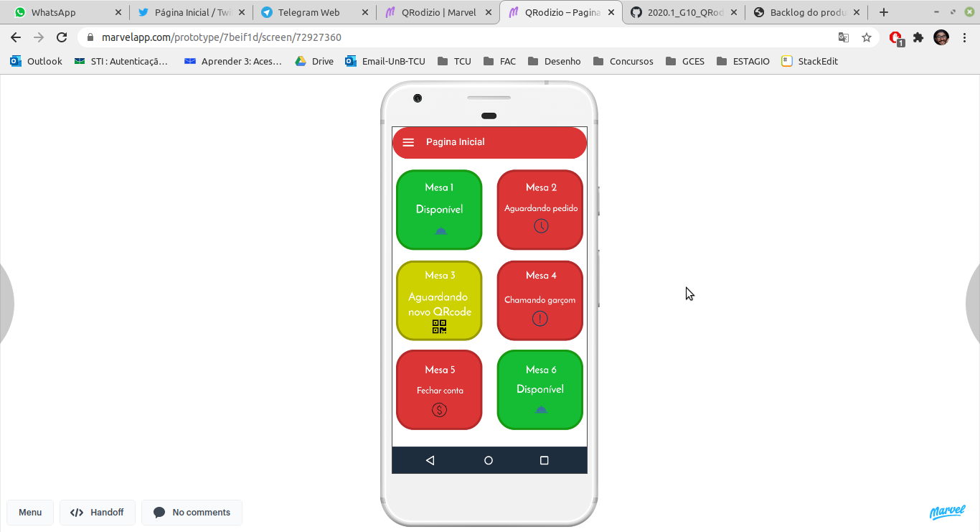This screenshot has height=532, width=980.
Task: Click the address bar URL field
Action: pos(459,37)
